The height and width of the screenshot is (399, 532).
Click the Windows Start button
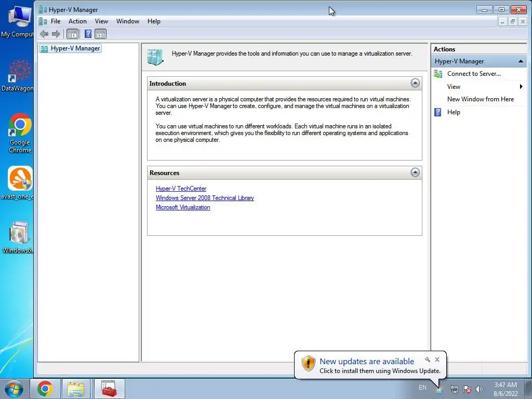pyautogui.click(x=14, y=389)
